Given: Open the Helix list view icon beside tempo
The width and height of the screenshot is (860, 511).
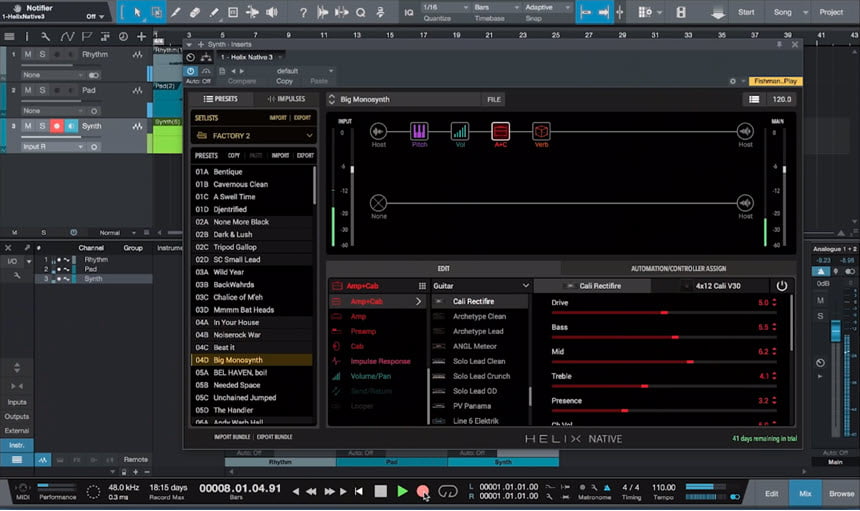Looking at the screenshot, I should coord(754,99).
